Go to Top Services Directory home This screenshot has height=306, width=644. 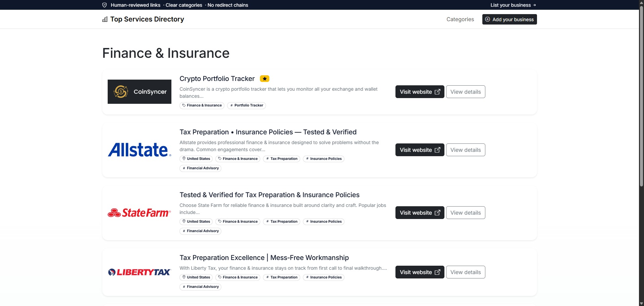point(147,19)
